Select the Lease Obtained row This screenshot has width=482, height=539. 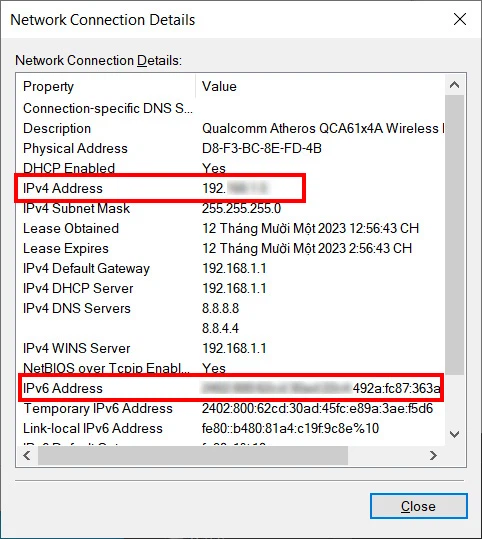(231, 229)
